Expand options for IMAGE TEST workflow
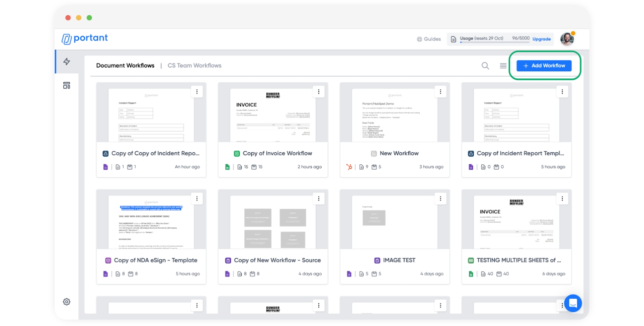Image resolution: width=644 pixels, height=326 pixels. [440, 198]
